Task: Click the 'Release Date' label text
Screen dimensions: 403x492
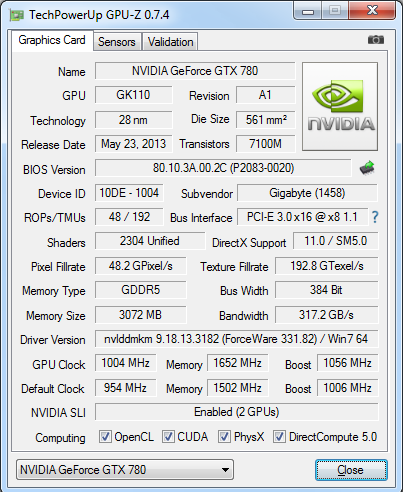Action: (x=53, y=145)
